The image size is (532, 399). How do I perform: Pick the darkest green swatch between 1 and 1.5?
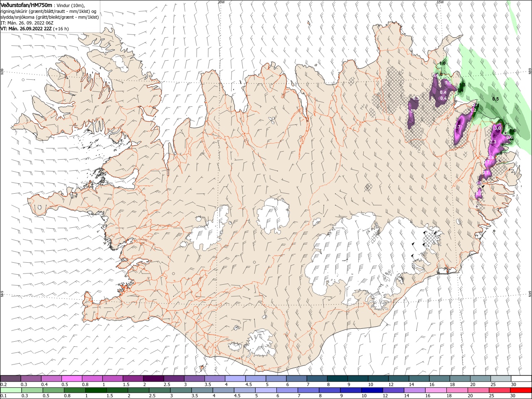tap(96, 390)
